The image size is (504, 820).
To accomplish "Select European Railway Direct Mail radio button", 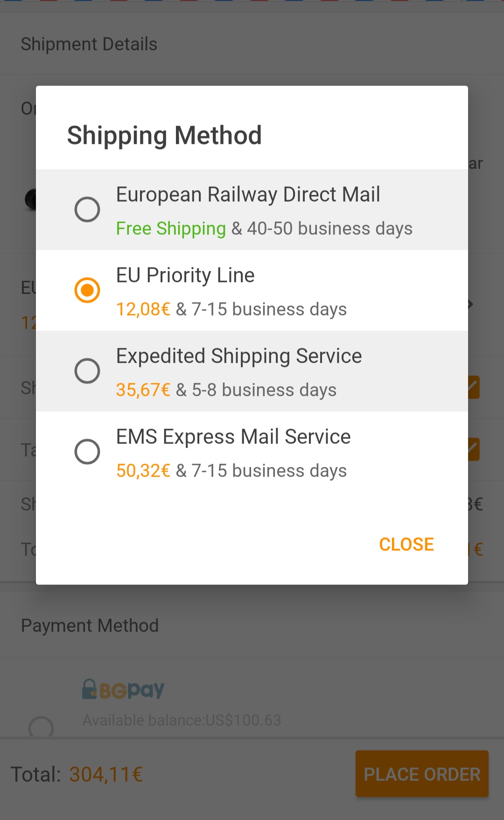I will click(x=87, y=209).
